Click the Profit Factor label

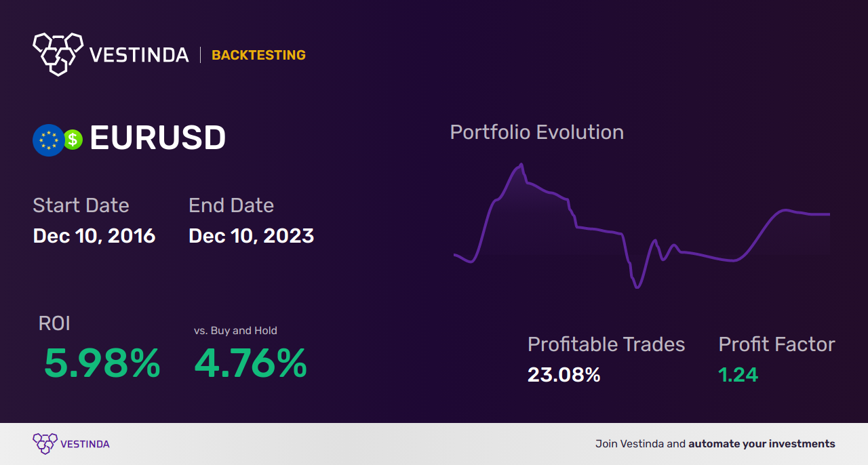(x=776, y=344)
